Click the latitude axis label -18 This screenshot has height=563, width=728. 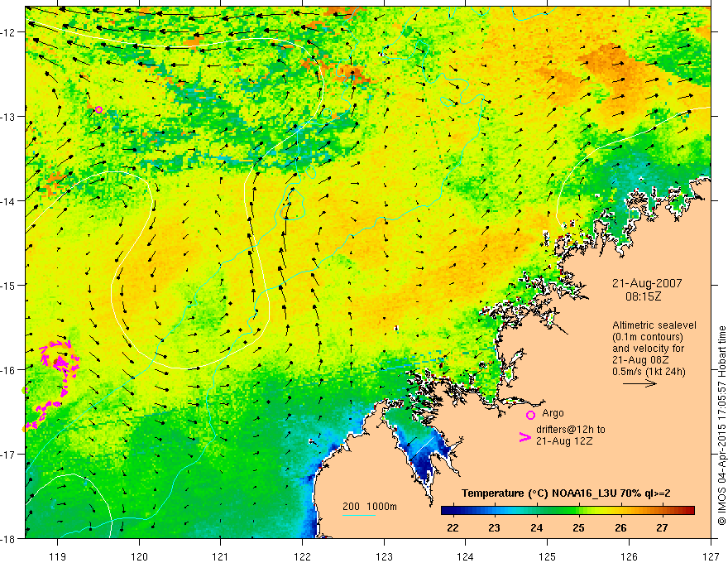8,538
